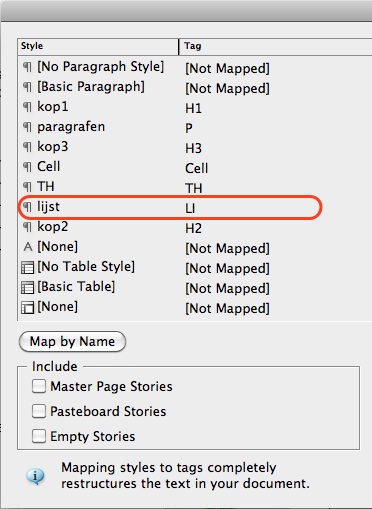The image size is (372, 509).
Task: Select the cell style icon for last [None]
Action: [x=27, y=308]
